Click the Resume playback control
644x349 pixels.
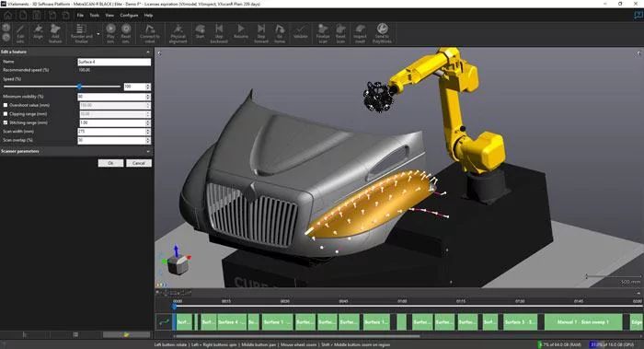tap(241, 31)
